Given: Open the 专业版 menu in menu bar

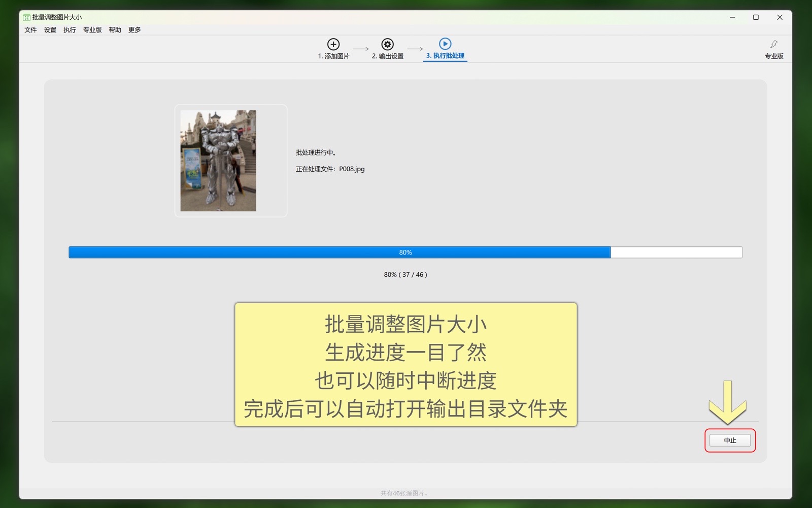Looking at the screenshot, I should 92,30.
